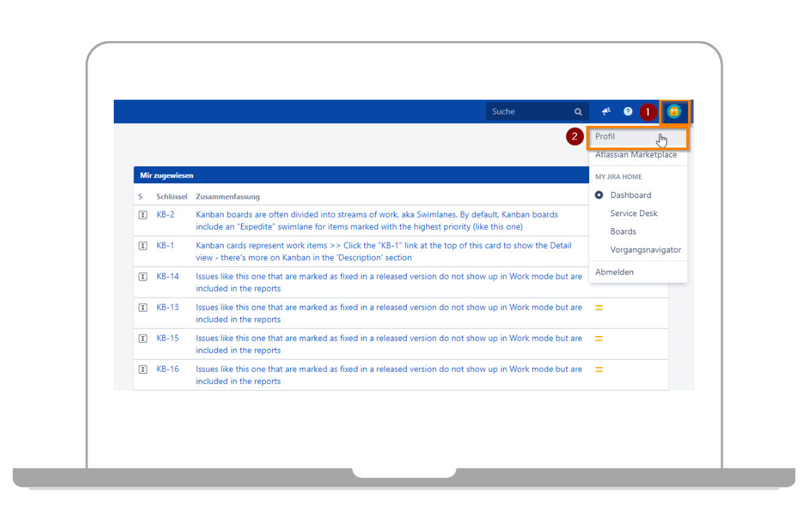Click the Schlüssel column header

[171, 197]
